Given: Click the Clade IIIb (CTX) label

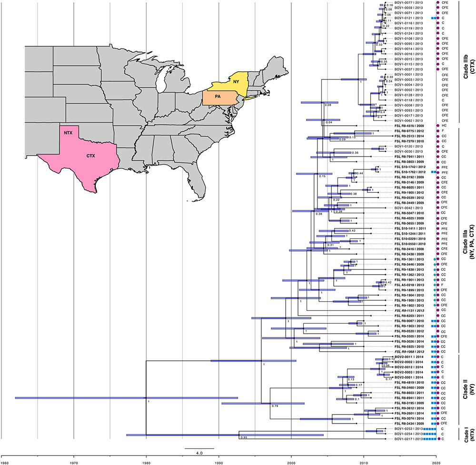Looking at the screenshot, I should pos(468,67).
